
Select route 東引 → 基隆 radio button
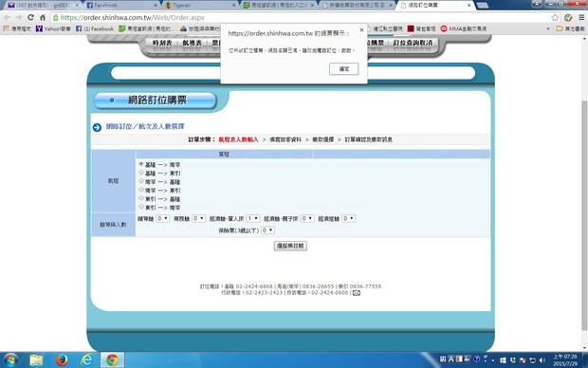[141, 198]
